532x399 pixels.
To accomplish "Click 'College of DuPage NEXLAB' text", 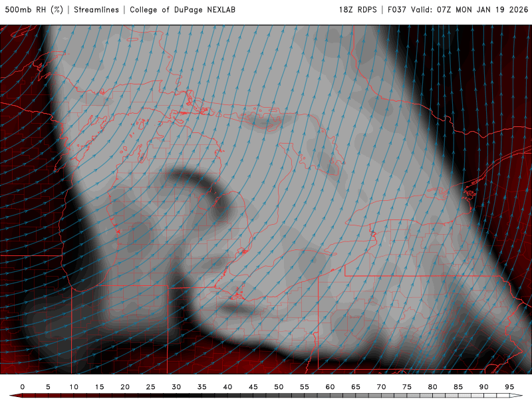I will 182,10.
